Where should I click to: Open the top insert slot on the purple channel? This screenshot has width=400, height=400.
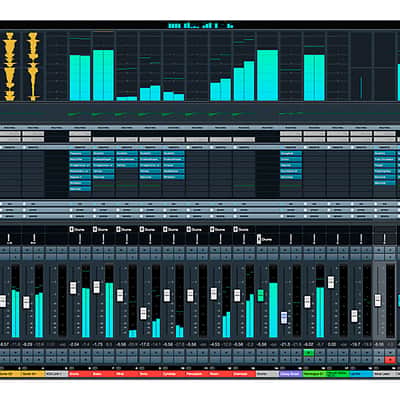tap(291, 154)
